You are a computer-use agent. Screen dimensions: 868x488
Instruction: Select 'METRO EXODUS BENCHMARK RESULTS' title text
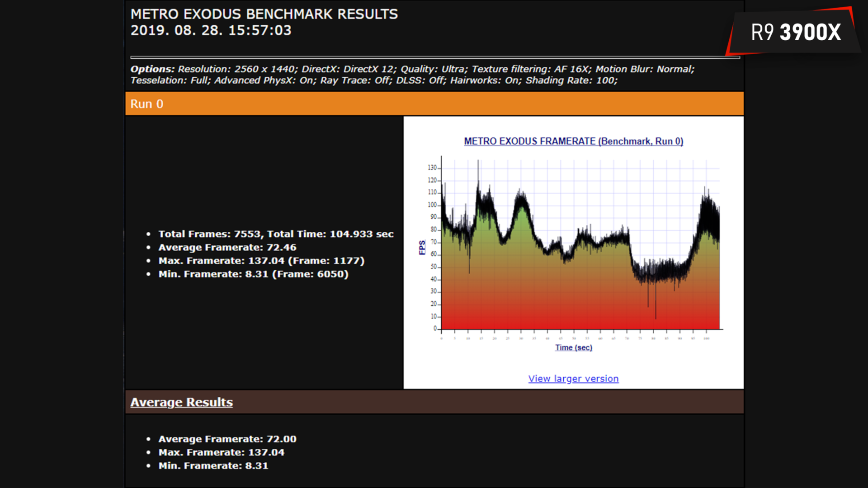coord(264,14)
